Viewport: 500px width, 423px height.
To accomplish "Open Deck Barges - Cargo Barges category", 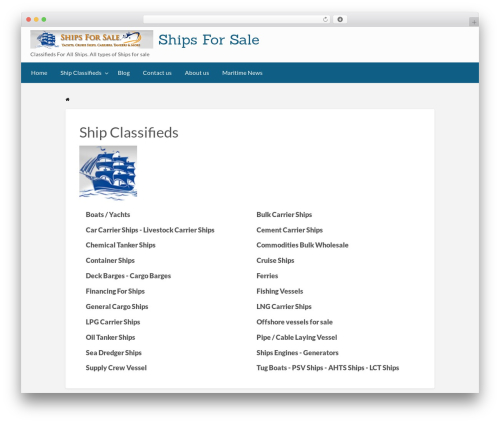I will 128,276.
